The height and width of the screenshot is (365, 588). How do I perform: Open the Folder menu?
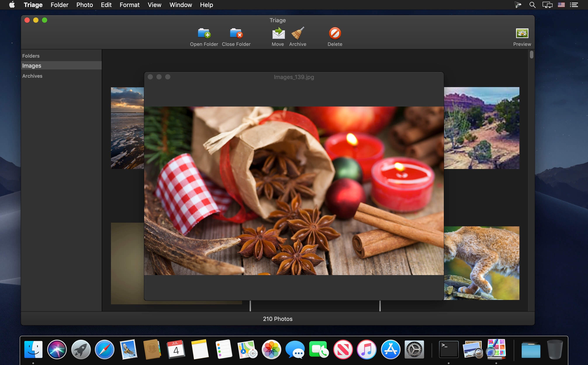coord(59,5)
